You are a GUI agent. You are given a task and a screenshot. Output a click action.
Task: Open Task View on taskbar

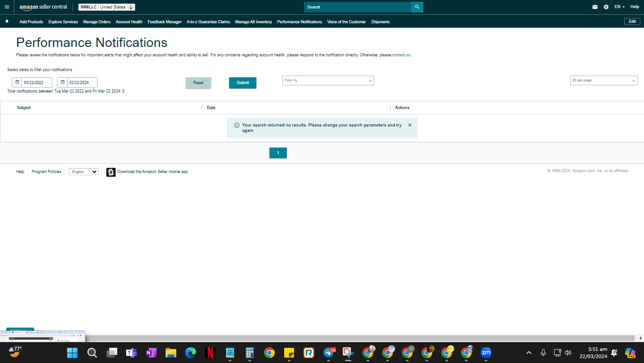pyautogui.click(x=112, y=353)
